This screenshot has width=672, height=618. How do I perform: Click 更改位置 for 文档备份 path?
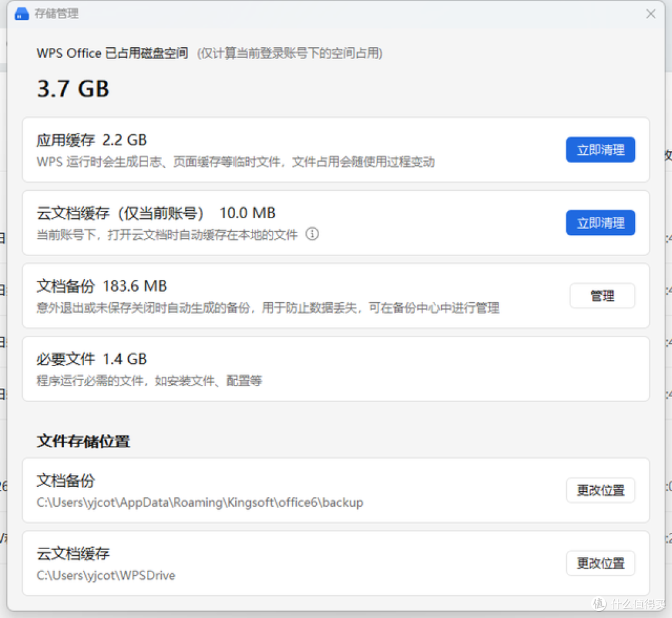pyautogui.click(x=600, y=491)
